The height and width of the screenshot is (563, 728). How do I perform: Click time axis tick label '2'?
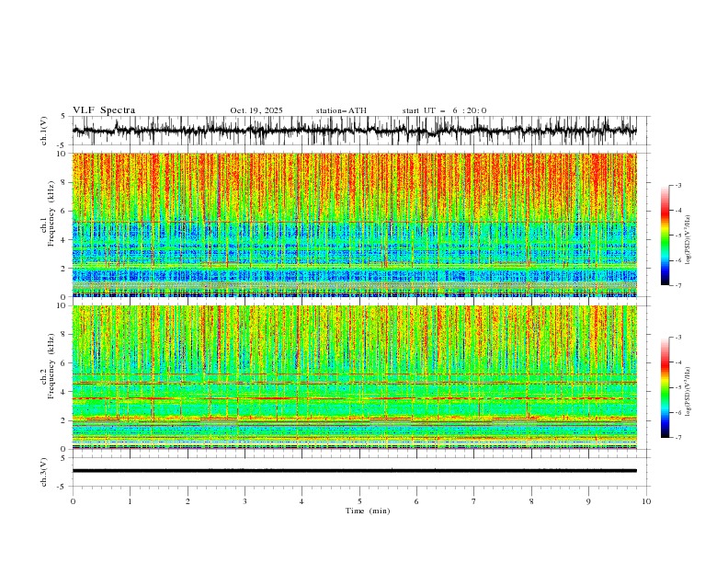pyautogui.click(x=188, y=501)
